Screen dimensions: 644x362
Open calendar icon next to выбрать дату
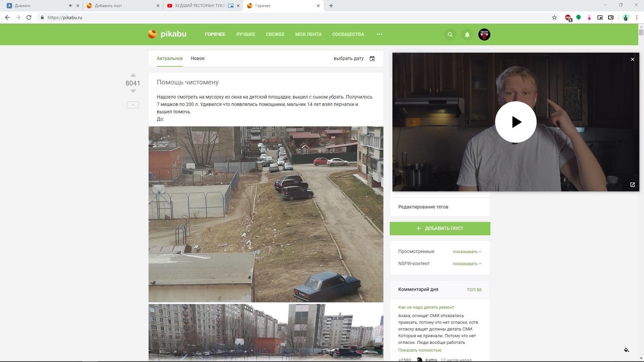tap(372, 59)
